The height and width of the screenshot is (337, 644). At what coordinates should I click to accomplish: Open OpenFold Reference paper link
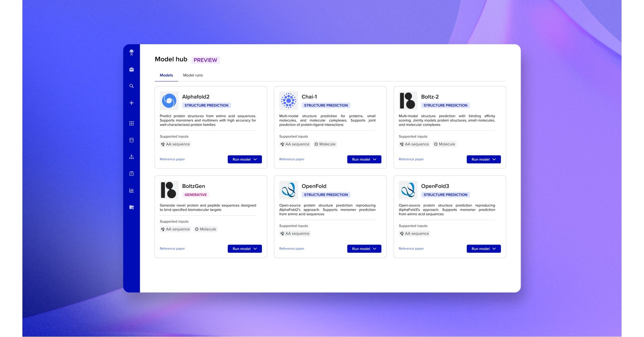[x=292, y=249]
